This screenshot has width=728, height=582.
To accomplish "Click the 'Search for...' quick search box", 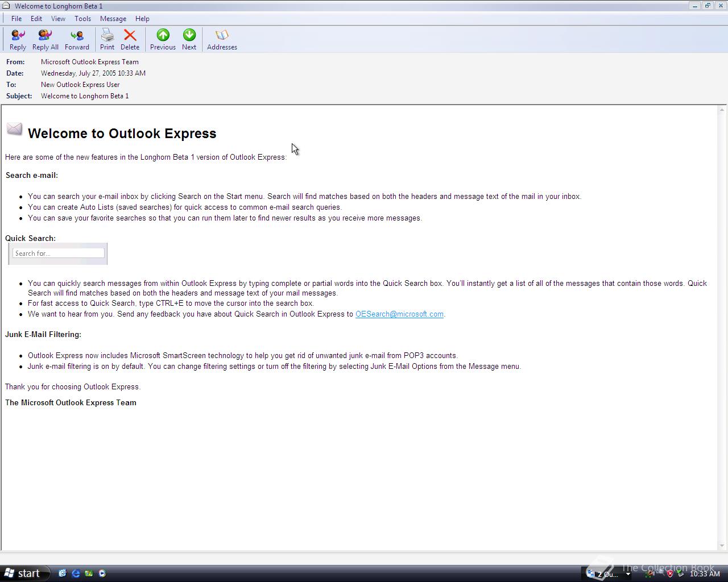I will coord(59,253).
